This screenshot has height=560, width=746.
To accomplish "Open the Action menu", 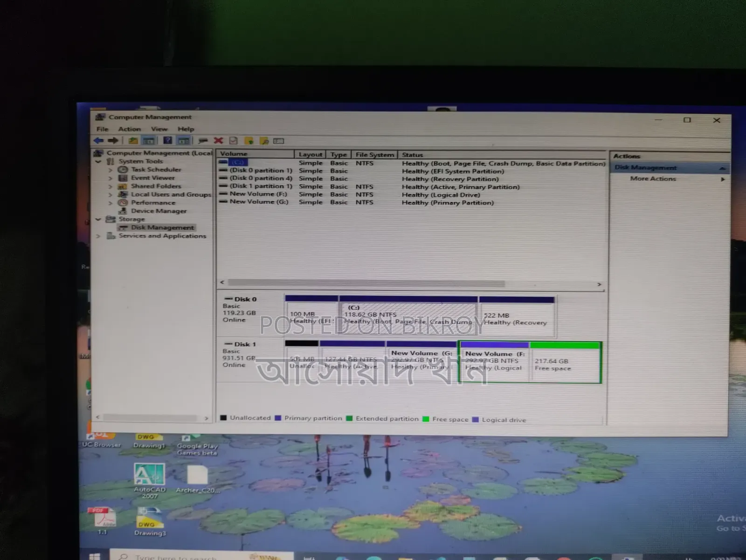I will coord(129,129).
